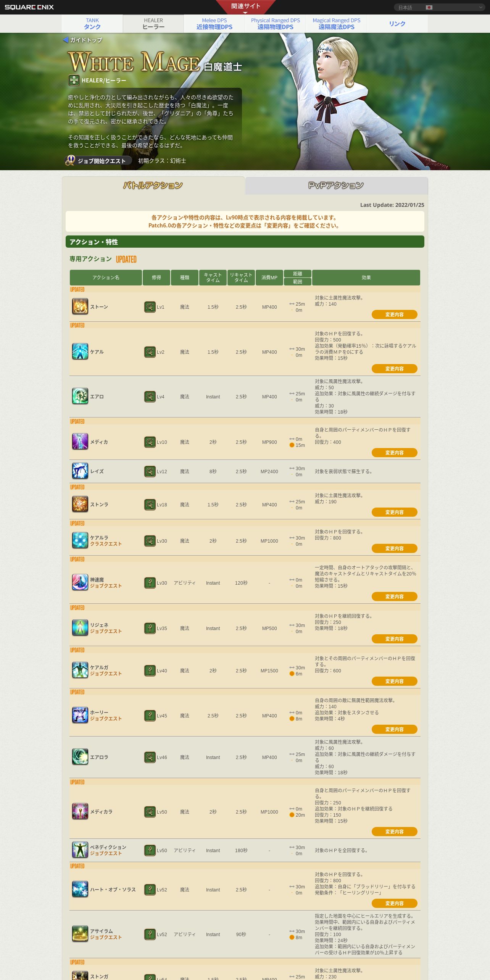Click the healer role cross icon
The width and height of the screenshot is (490, 980).
click(74, 80)
